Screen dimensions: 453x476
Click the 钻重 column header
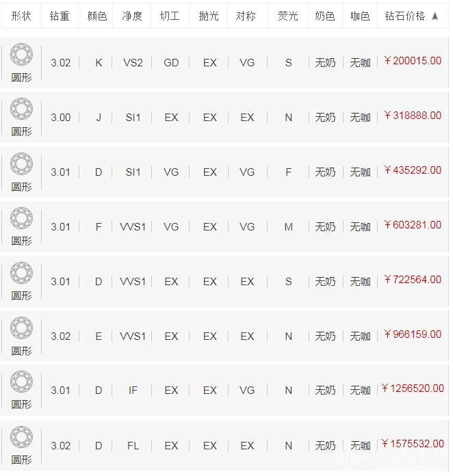click(x=60, y=16)
